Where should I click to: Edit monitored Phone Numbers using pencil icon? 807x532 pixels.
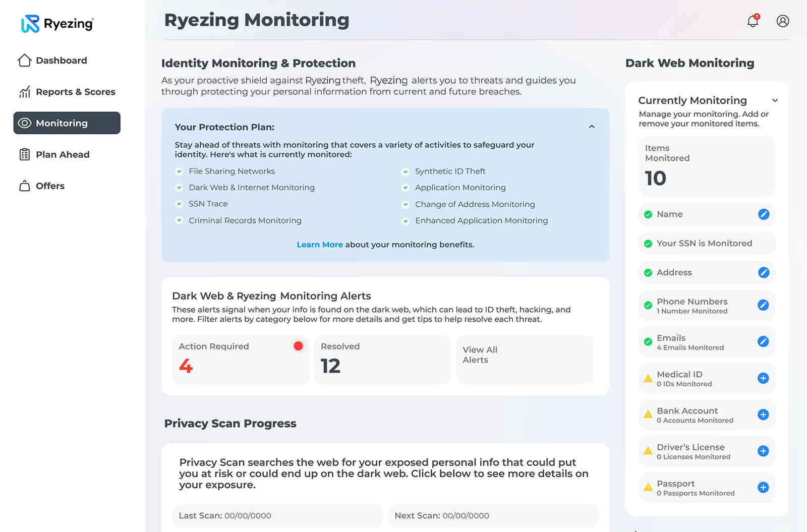tap(763, 305)
